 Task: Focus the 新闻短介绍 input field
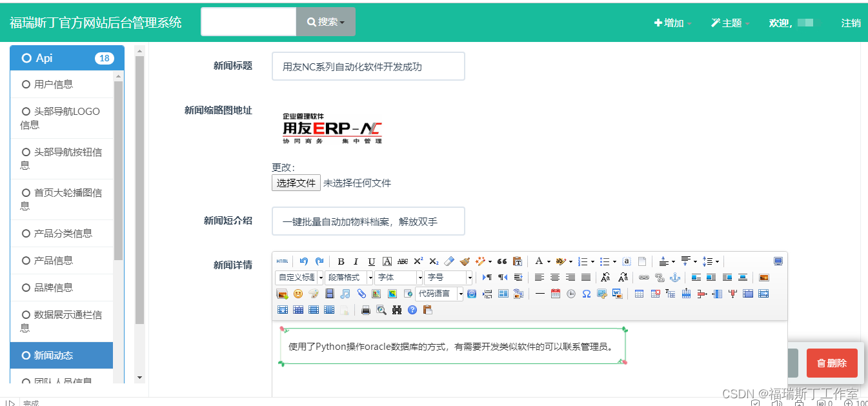368,221
